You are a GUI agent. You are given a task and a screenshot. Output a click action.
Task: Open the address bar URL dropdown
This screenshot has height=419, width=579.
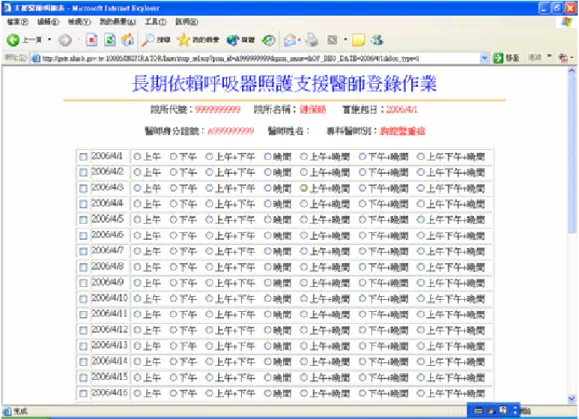(x=484, y=58)
